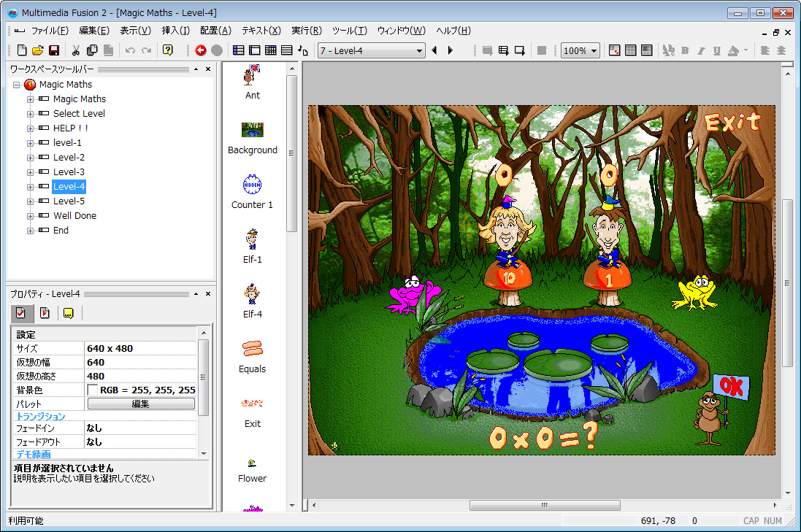Click the Help question mark icon

tap(168, 50)
